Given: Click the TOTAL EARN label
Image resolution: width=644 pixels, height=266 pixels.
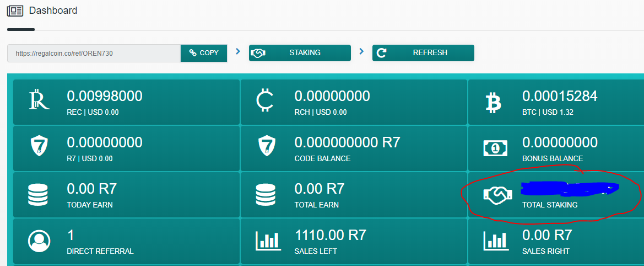Looking at the screenshot, I should click(317, 205).
